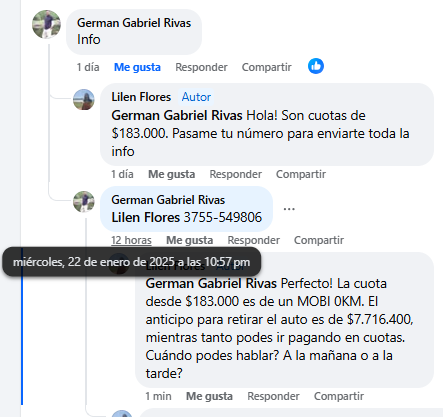Open the 1 min timestamp link
Viewport: 443px width, 417px height.
[x=158, y=396]
